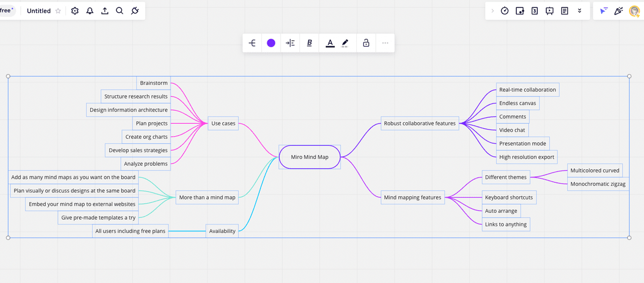Select Give pre-made templates a try node
The width and height of the screenshot is (644, 283).
(x=98, y=218)
